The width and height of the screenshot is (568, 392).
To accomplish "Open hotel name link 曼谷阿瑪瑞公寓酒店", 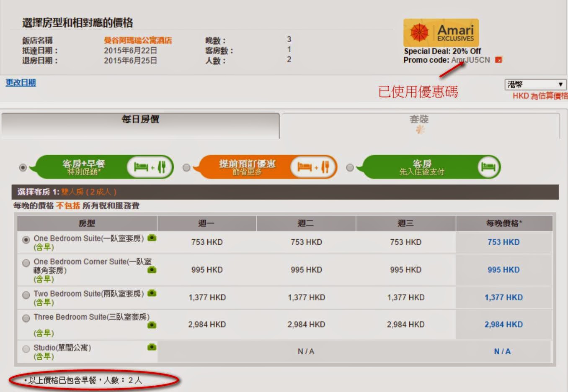I will coord(138,41).
